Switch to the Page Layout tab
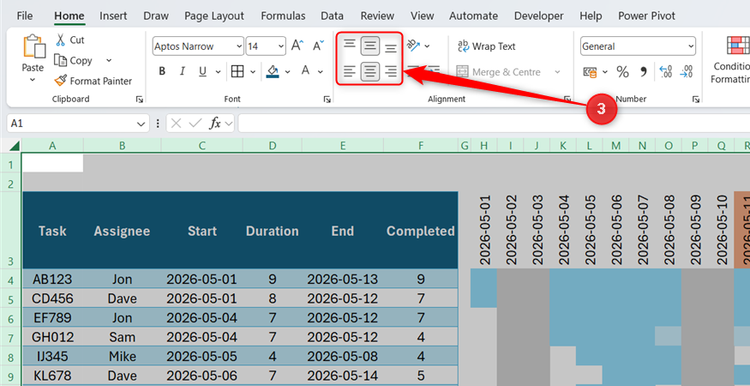Image resolution: width=750 pixels, height=386 pixels. 214,16
